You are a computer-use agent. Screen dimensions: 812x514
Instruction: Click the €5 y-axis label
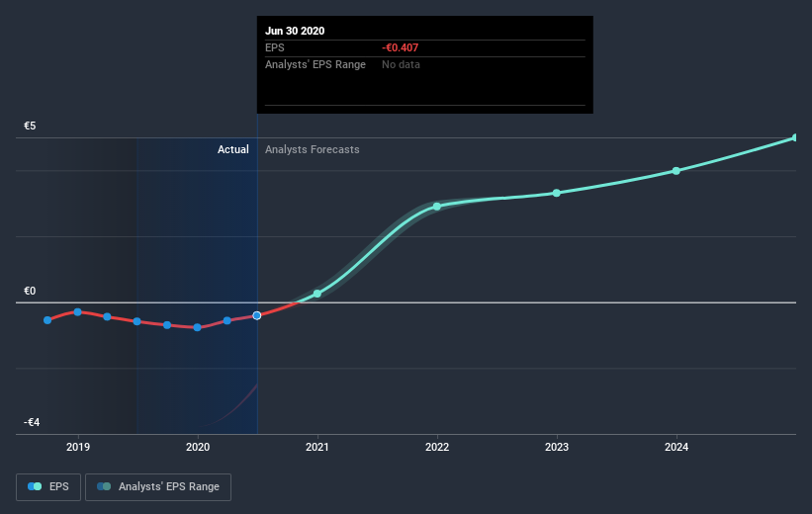click(x=30, y=126)
